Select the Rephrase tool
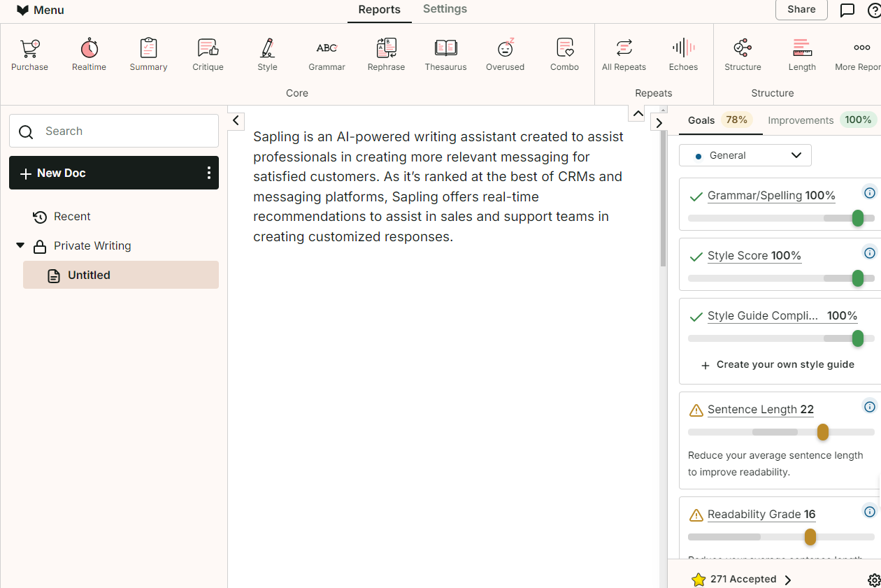Viewport: 881px width, 588px height. click(x=386, y=53)
